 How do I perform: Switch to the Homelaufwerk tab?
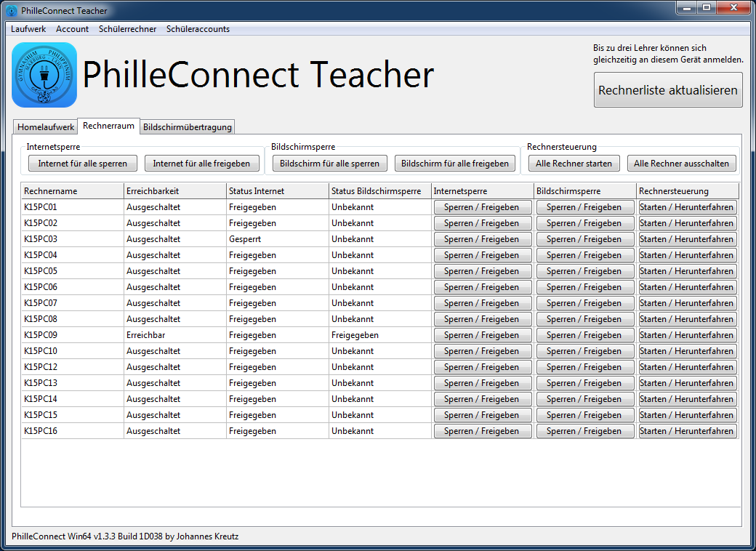[46, 127]
